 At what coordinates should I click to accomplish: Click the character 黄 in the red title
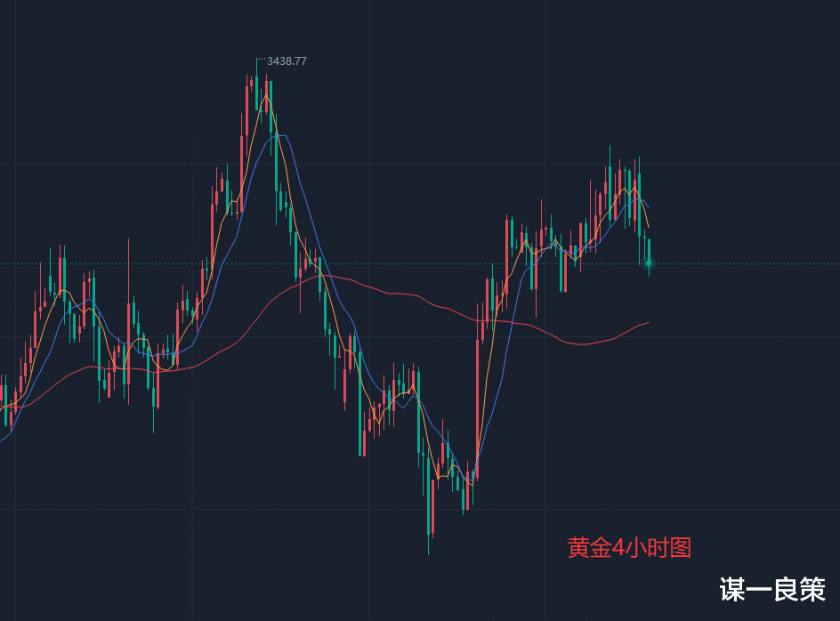(x=578, y=547)
